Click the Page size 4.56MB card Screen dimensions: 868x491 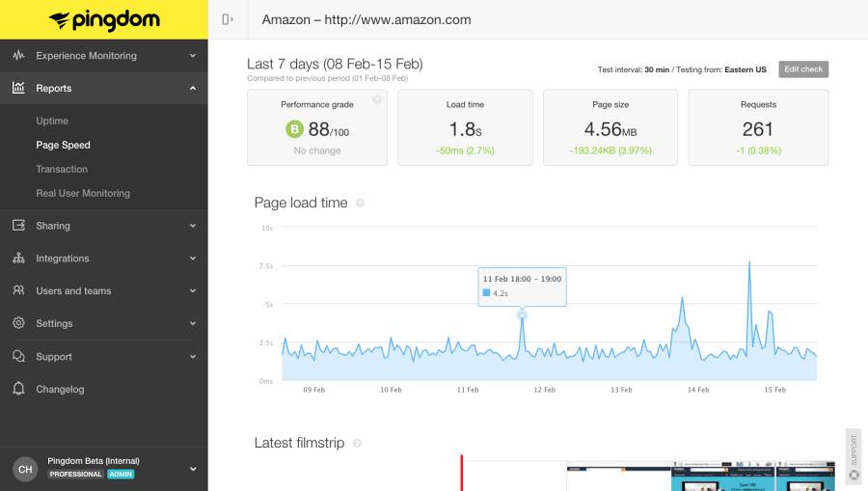[610, 127]
